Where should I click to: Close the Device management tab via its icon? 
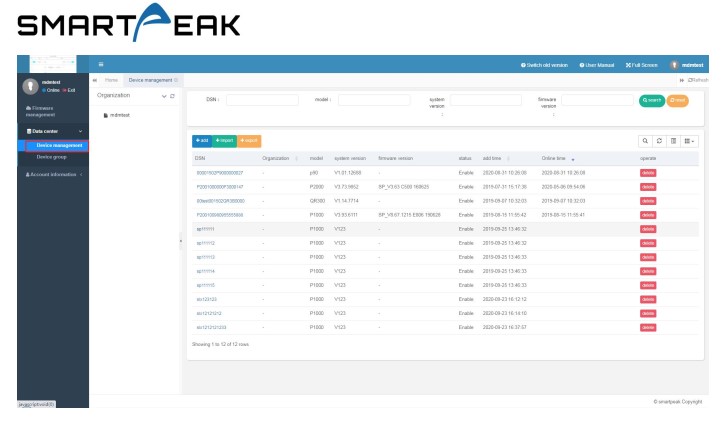(x=176, y=80)
